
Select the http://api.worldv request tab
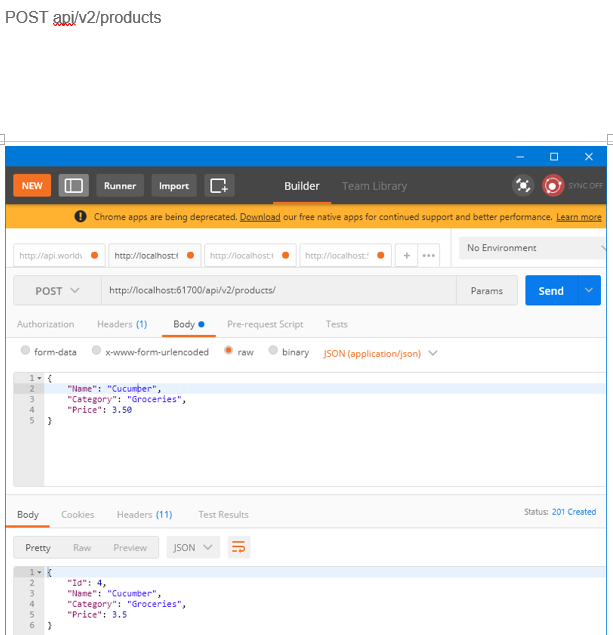(x=59, y=256)
